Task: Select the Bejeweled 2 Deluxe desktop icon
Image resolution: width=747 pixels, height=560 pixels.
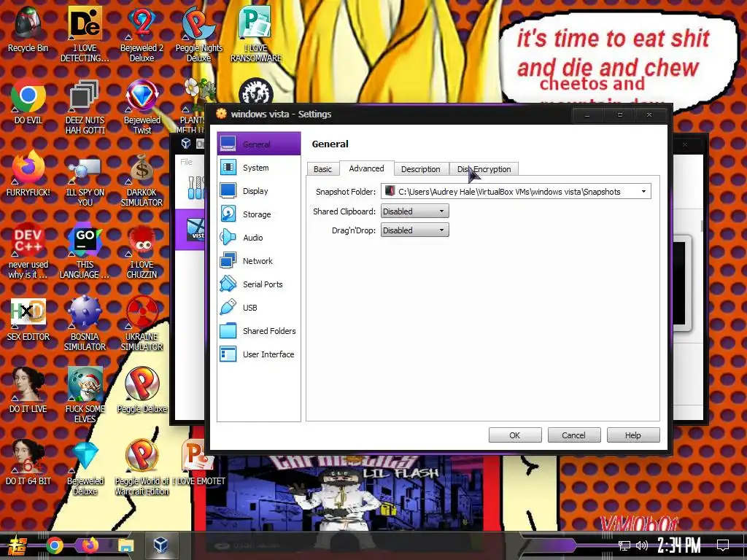Action: coord(142,34)
